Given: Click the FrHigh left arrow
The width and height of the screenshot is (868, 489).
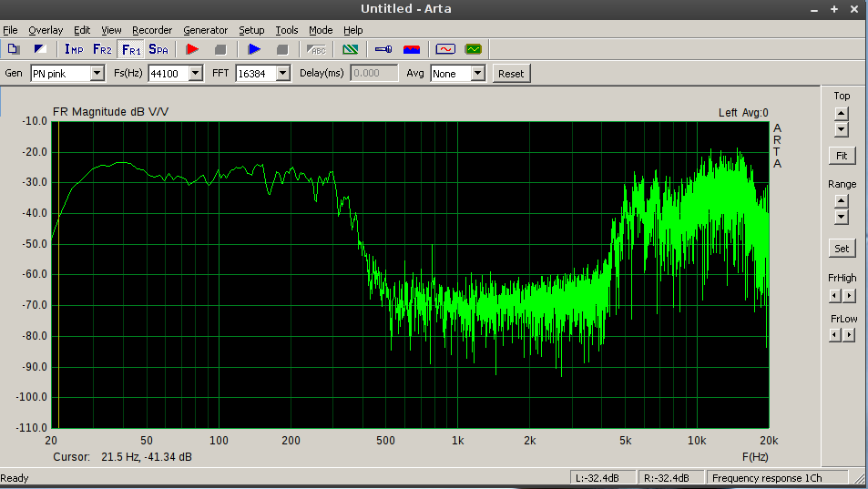Looking at the screenshot, I should [x=835, y=296].
